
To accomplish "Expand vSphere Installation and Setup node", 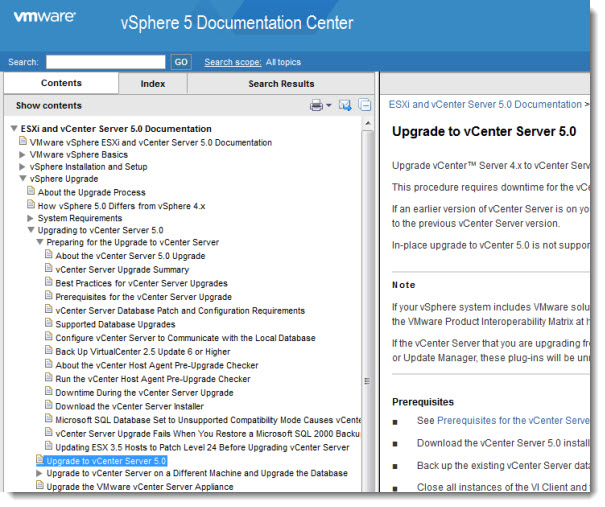I will pos(23,168).
